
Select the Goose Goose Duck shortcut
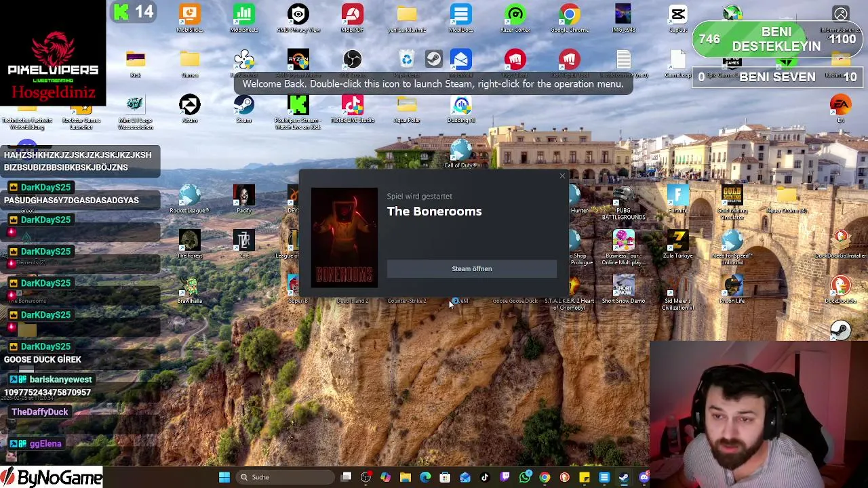click(x=515, y=300)
